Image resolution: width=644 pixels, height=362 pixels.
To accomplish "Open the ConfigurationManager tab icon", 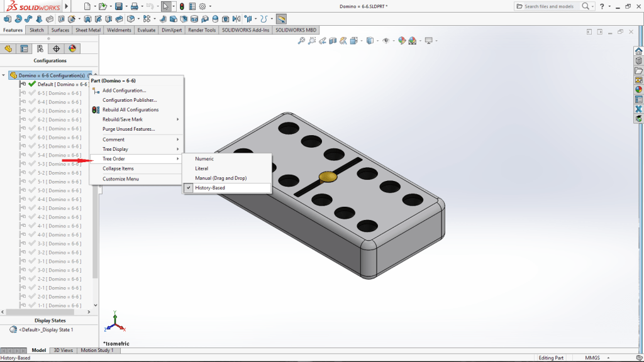I will 40,48.
